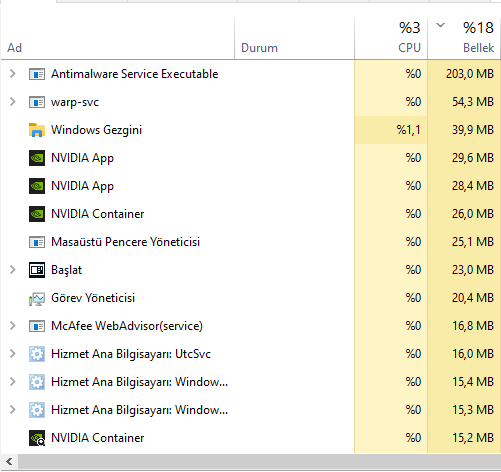The image size is (501, 472).
Task: Click the horizontal scrollbar left arrow
Action: point(9,462)
